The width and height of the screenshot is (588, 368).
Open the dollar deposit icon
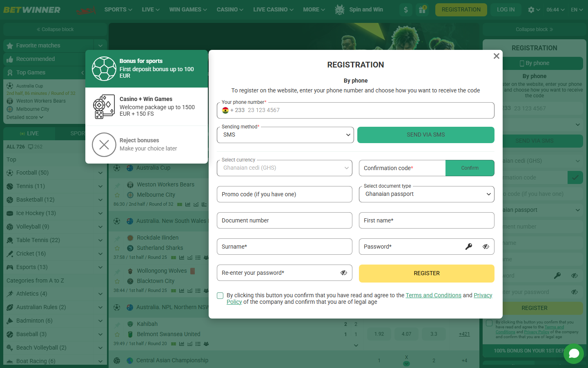pos(405,10)
